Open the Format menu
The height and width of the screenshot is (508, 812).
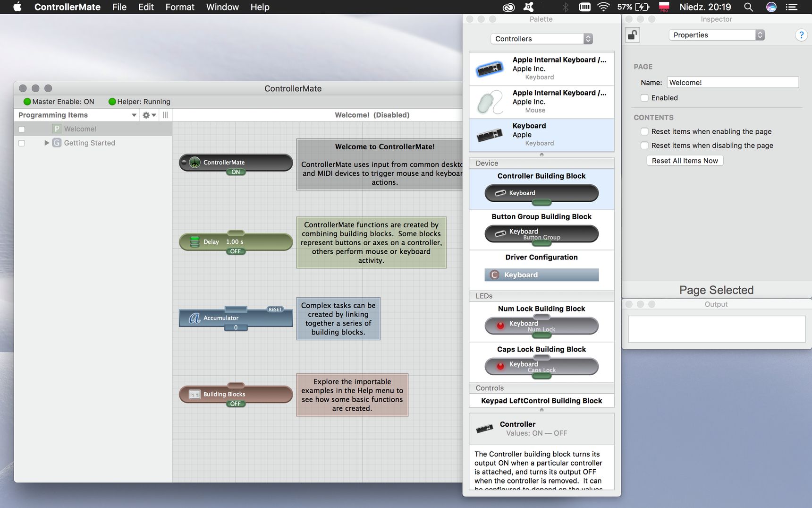[x=180, y=7]
